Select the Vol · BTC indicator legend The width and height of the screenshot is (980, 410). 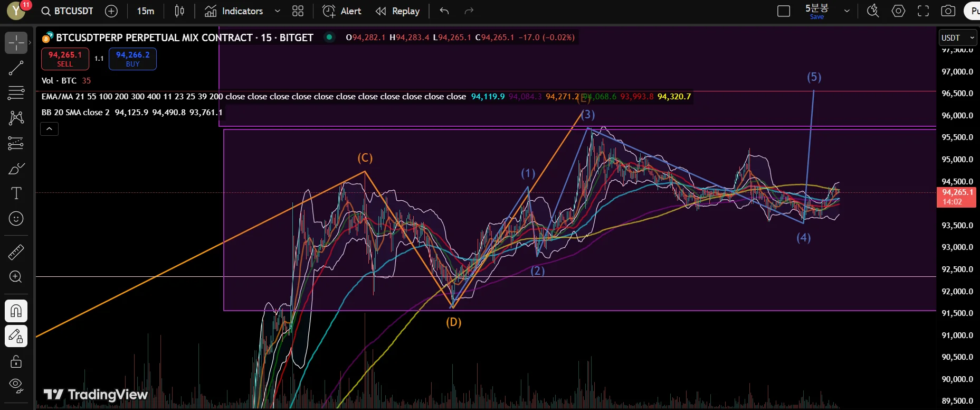pos(66,80)
